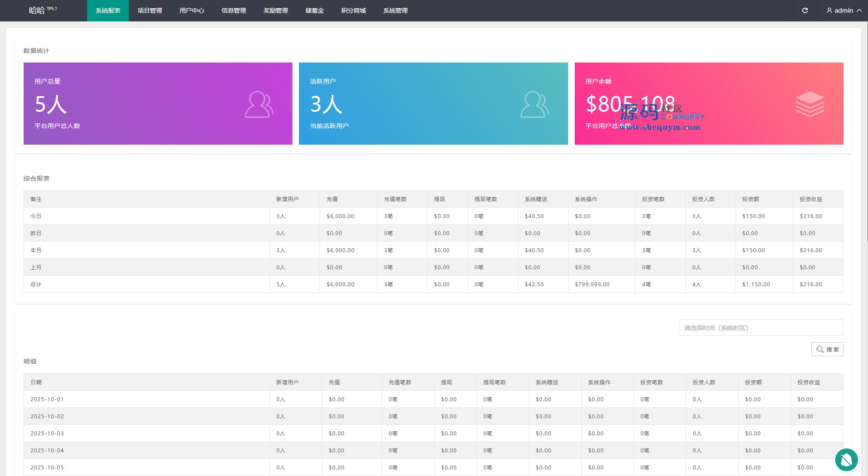Click the 哈哈 logo in header
The height and width of the screenshot is (476, 868).
click(x=37, y=10)
